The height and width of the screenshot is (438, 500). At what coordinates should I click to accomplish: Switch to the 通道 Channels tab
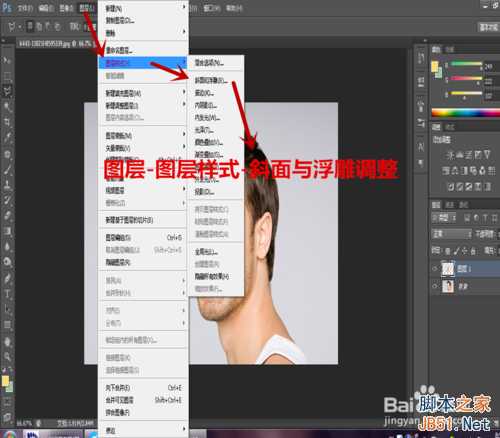[450, 204]
